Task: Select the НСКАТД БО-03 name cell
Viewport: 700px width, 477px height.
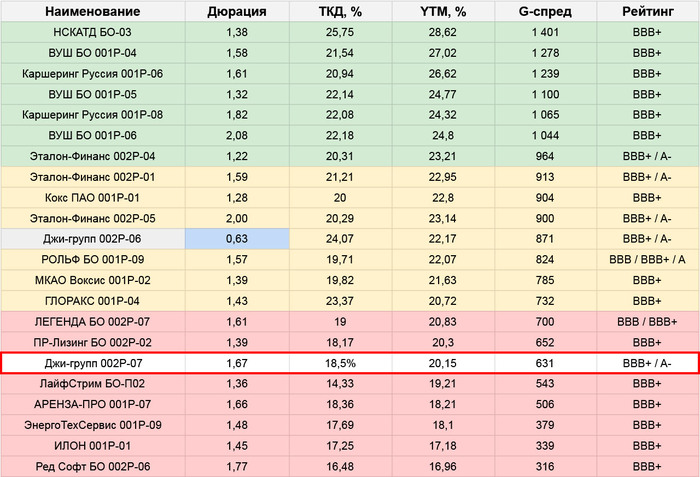Action: [93, 32]
